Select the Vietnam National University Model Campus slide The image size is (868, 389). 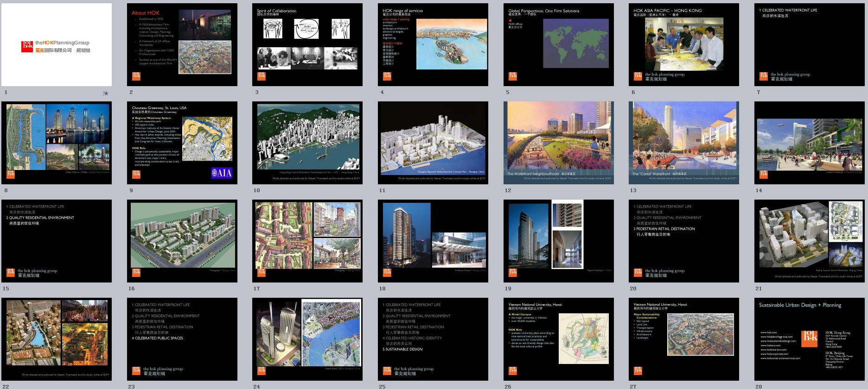click(559, 339)
